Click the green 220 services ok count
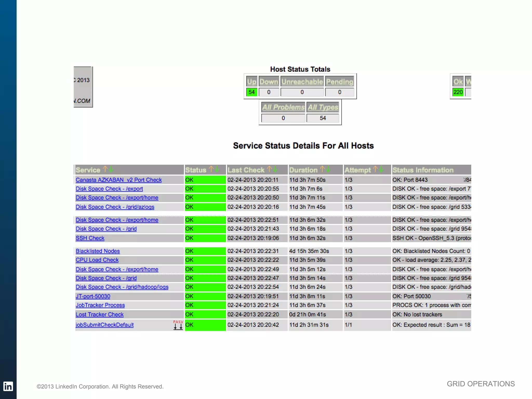 coord(458,92)
